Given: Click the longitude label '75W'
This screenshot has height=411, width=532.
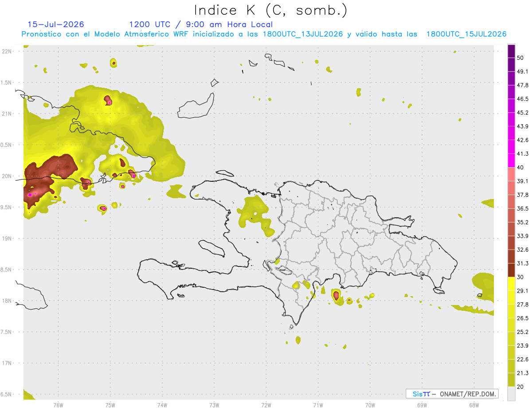Looking at the screenshot, I should pyautogui.click(x=110, y=405).
